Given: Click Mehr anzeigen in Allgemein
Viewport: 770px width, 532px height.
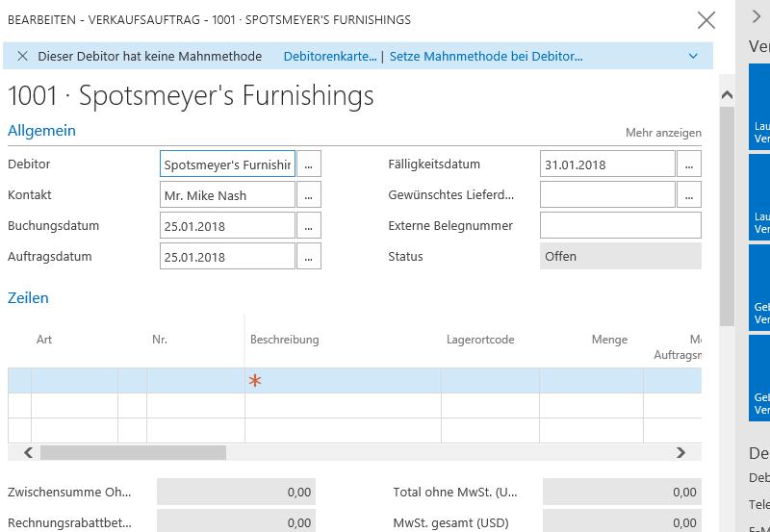Looking at the screenshot, I should click(x=663, y=133).
